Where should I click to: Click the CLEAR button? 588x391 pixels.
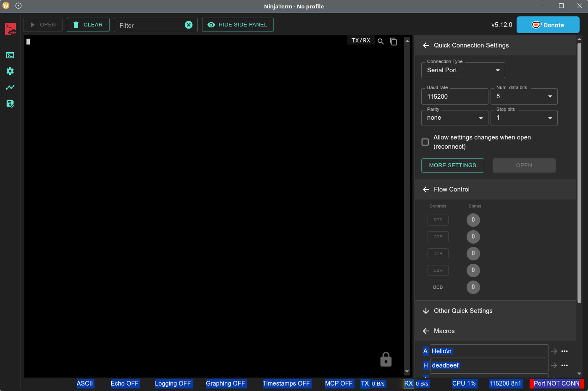88,25
